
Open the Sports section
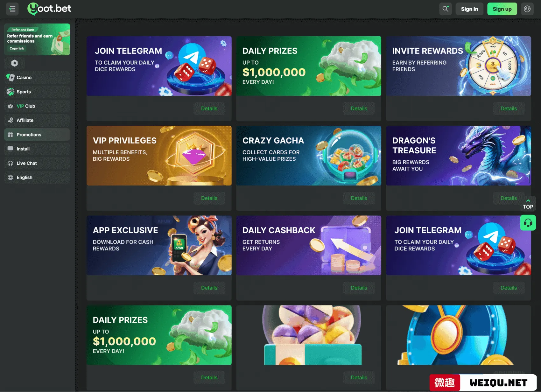[x=37, y=92]
